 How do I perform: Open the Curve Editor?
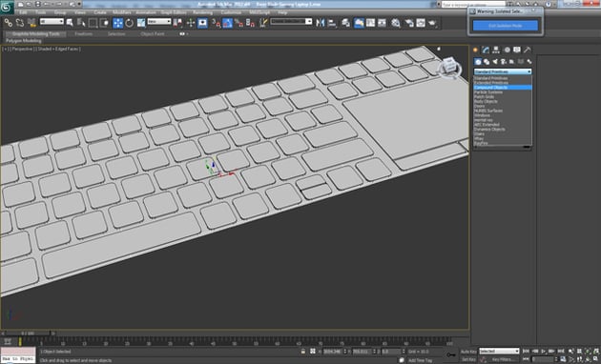370,23
